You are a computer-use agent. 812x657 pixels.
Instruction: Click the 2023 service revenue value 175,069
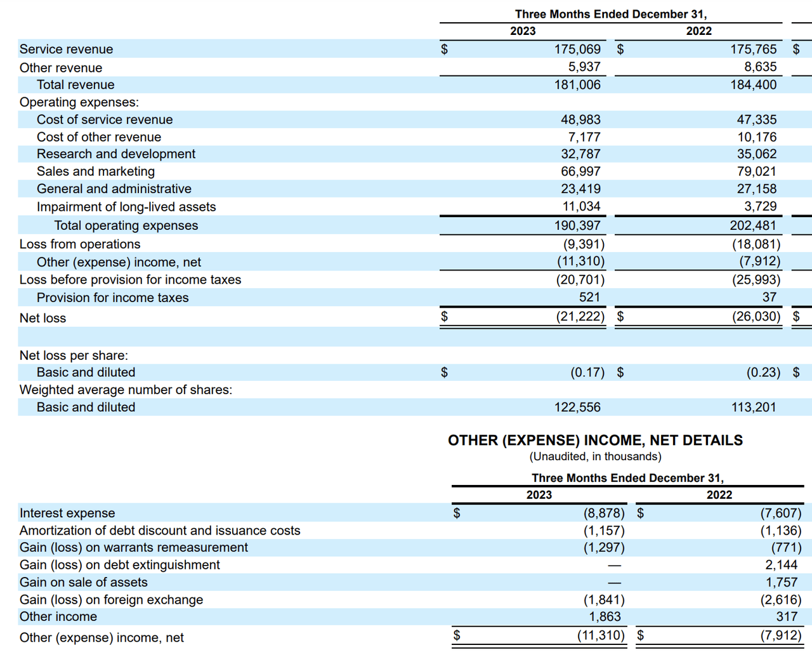577,49
